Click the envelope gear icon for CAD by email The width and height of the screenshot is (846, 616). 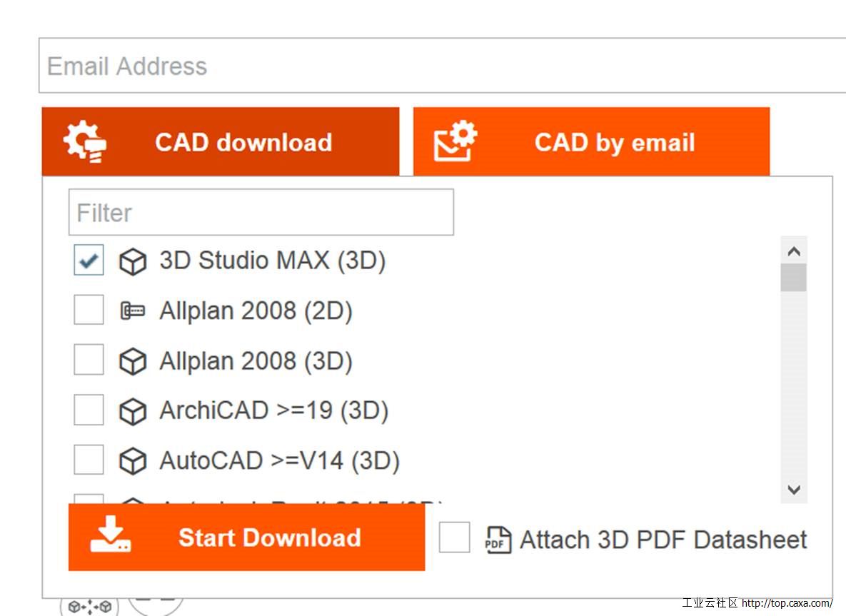[455, 141]
